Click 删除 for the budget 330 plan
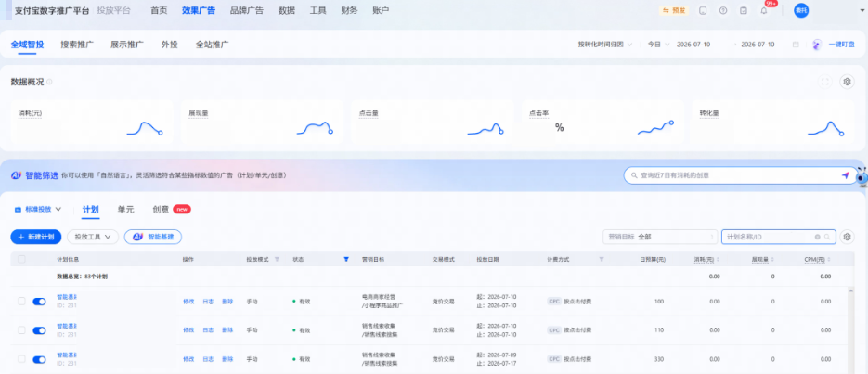 pos(227,360)
